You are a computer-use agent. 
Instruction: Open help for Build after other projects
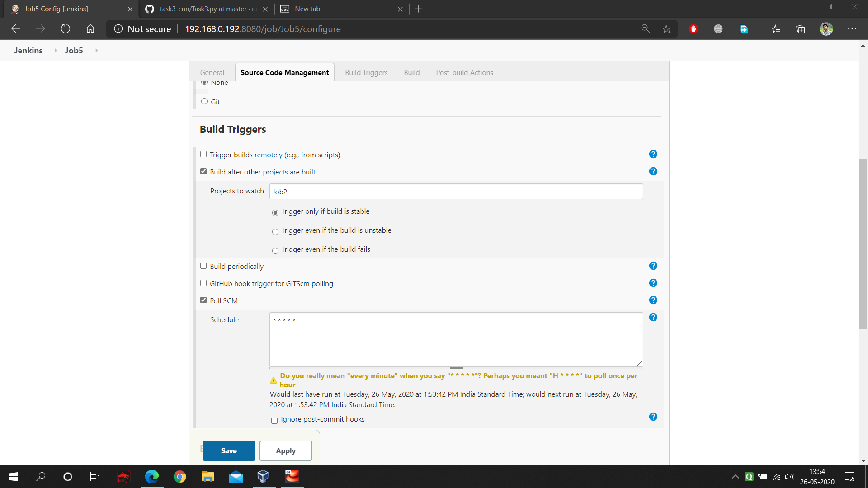tap(653, 172)
